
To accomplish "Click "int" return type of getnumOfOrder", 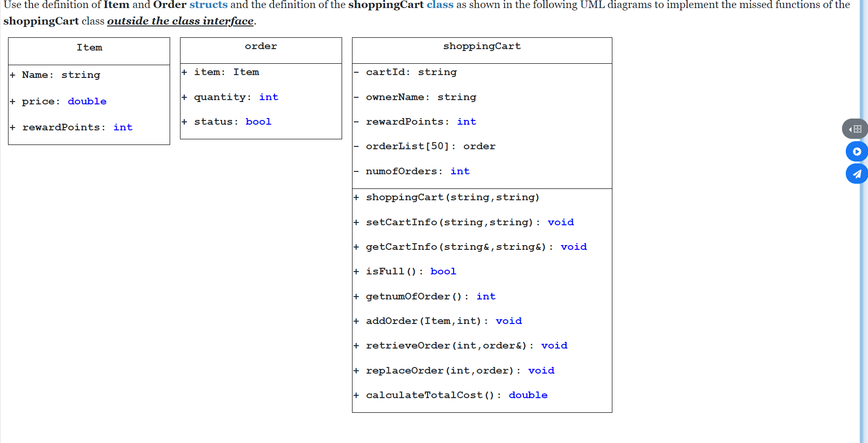I will pos(486,296).
